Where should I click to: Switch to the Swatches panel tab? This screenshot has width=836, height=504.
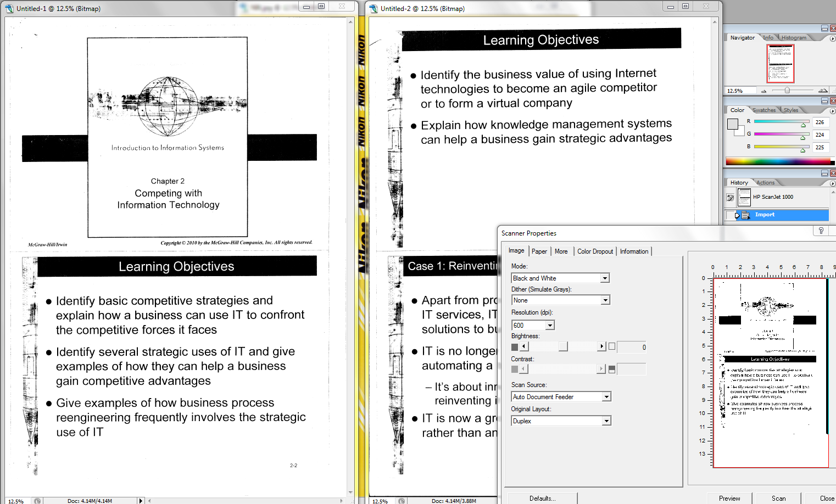(764, 110)
